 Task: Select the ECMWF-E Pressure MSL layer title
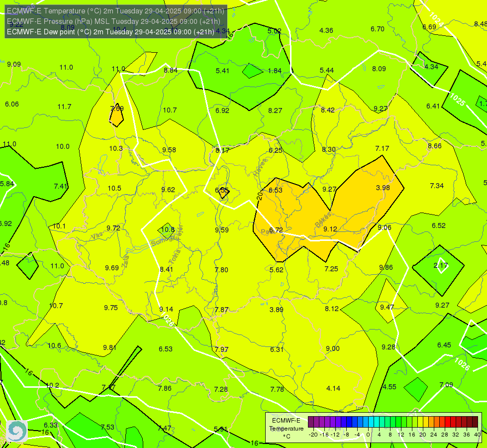(113, 21)
